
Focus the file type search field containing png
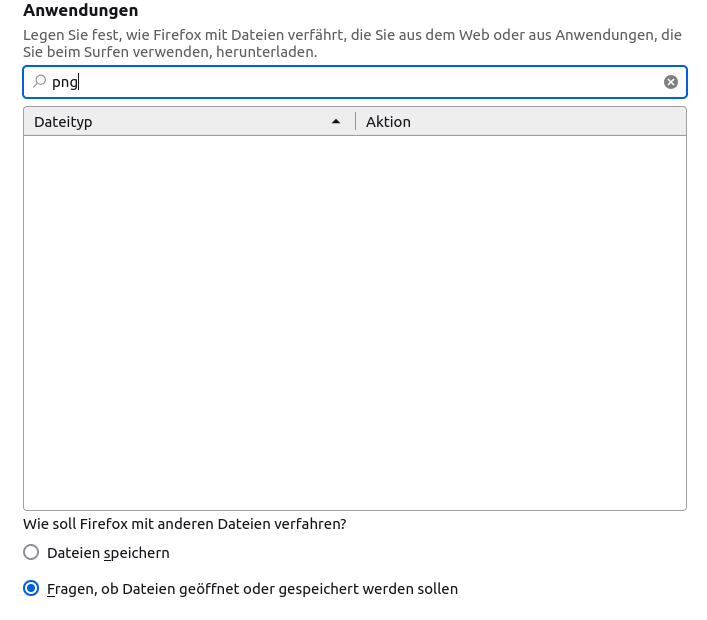click(355, 82)
